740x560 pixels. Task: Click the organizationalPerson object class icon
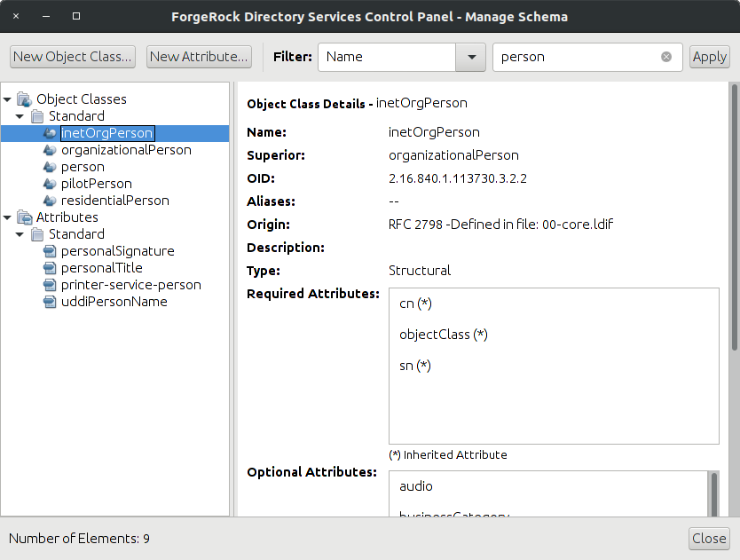[50, 150]
